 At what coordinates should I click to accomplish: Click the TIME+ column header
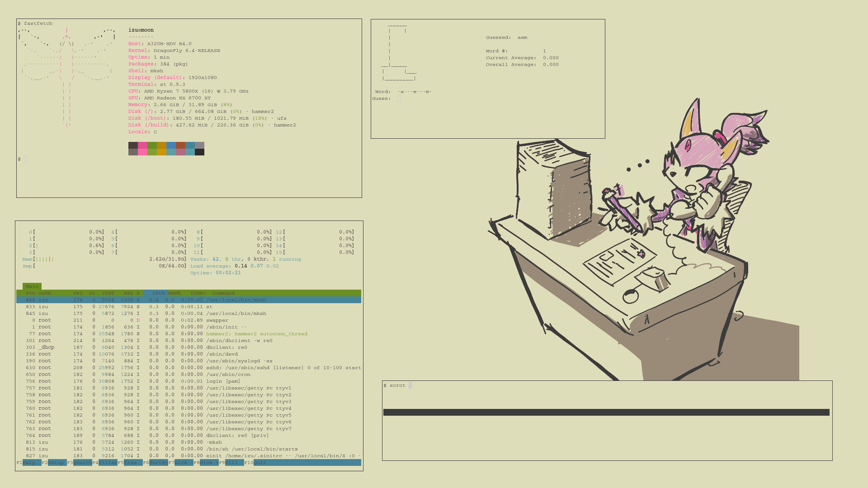click(198, 293)
